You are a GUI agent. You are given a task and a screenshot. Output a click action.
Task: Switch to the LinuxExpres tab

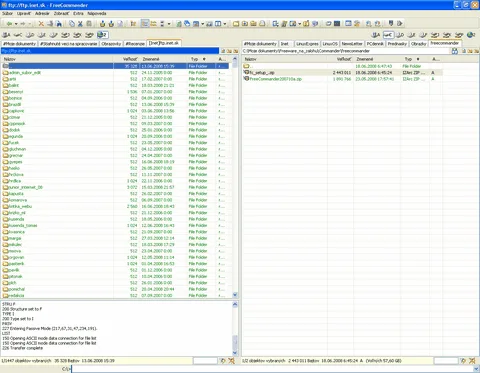click(x=307, y=44)
